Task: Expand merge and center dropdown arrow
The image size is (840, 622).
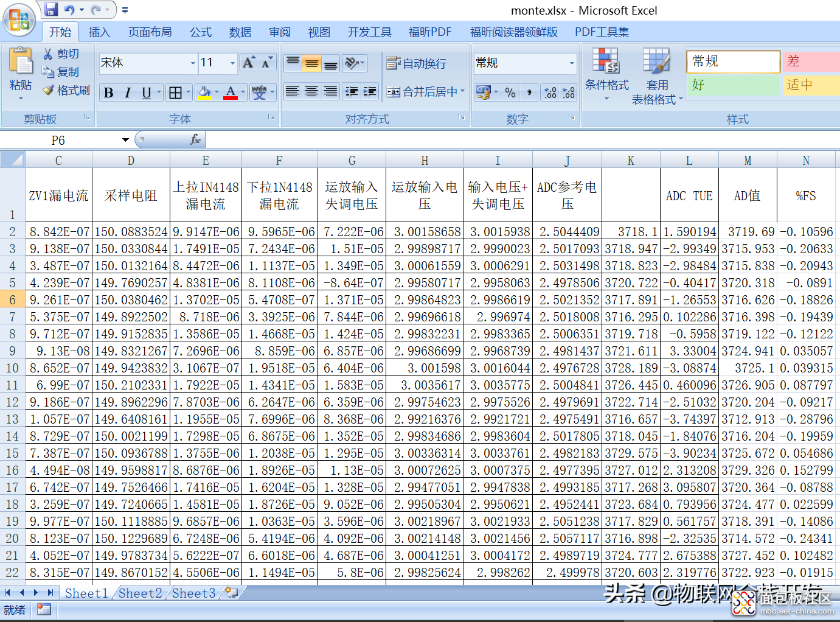Action: point(462,91)
